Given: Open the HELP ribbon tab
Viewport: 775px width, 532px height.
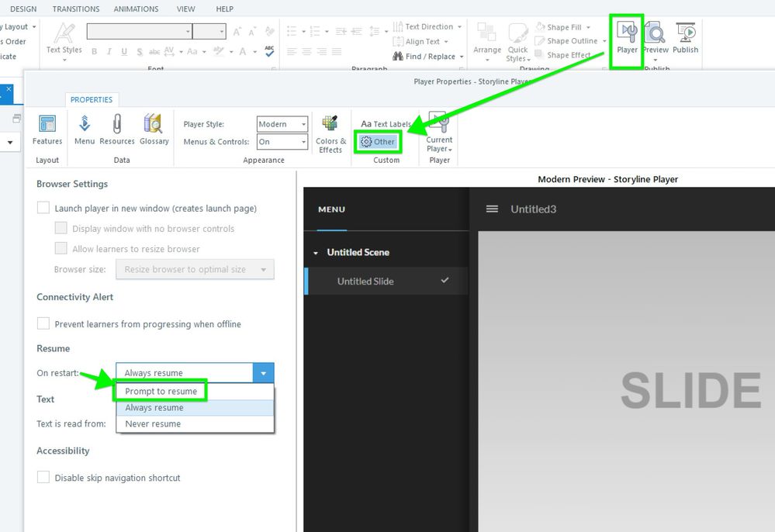Looking at the screenshot, I should tap(224, 9).
